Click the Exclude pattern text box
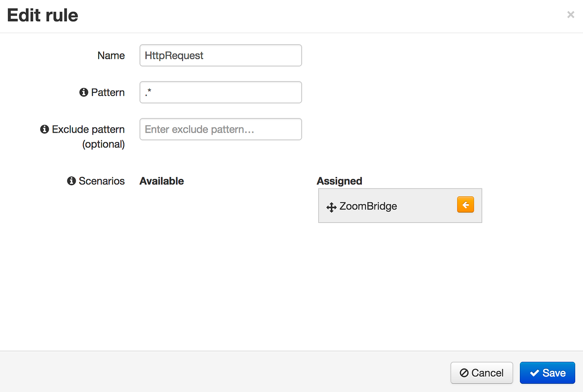 coord(221,129)
